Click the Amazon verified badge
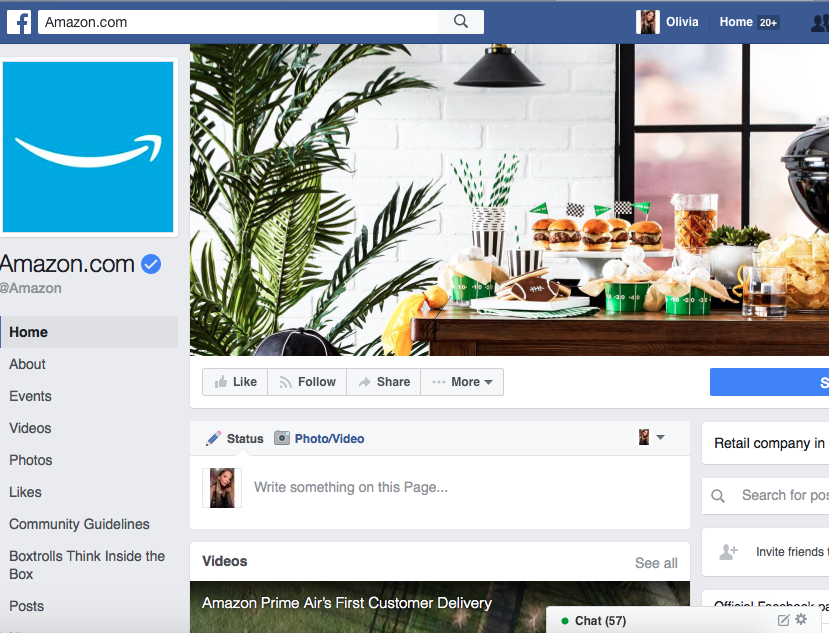 pos(151,264)
